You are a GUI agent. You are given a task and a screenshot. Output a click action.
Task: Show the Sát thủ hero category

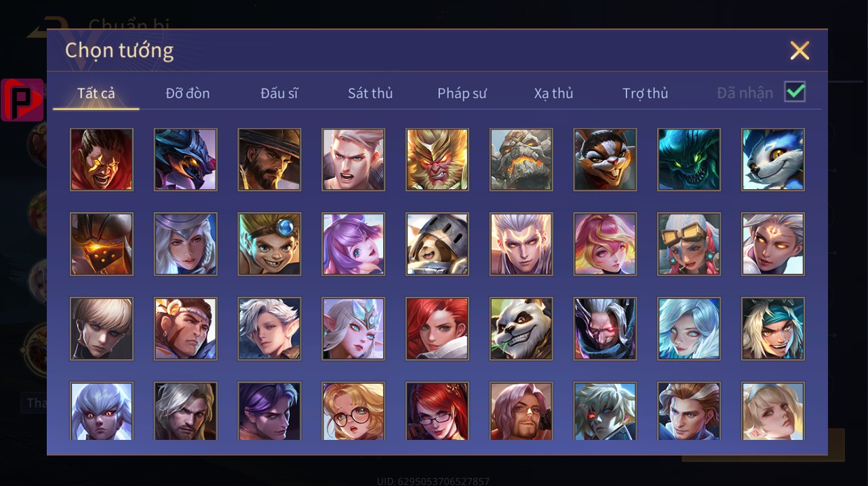(x=370, y=94)
